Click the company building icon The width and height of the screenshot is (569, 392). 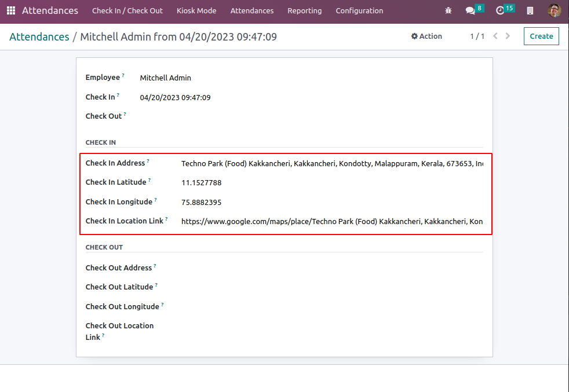click(530, 10)
